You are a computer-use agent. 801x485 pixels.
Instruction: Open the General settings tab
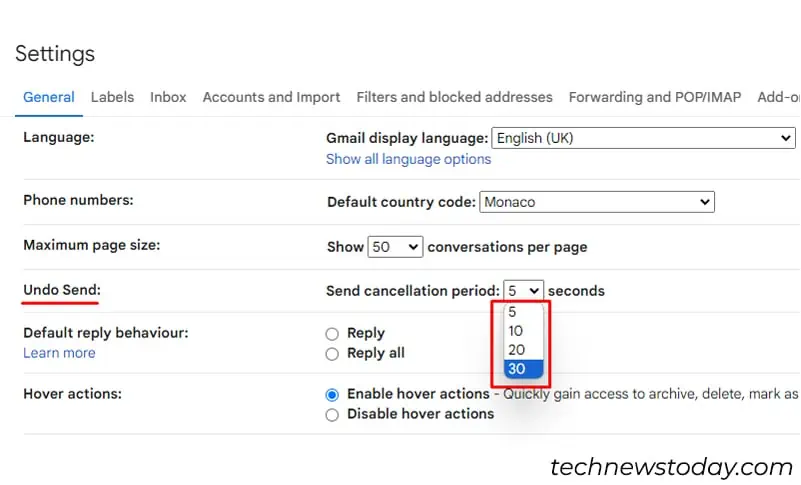[48, 97]
